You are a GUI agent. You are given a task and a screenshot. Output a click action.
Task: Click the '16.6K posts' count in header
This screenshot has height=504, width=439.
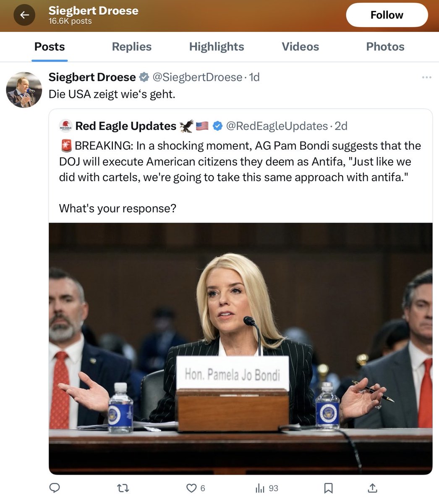tap(70, 21)
